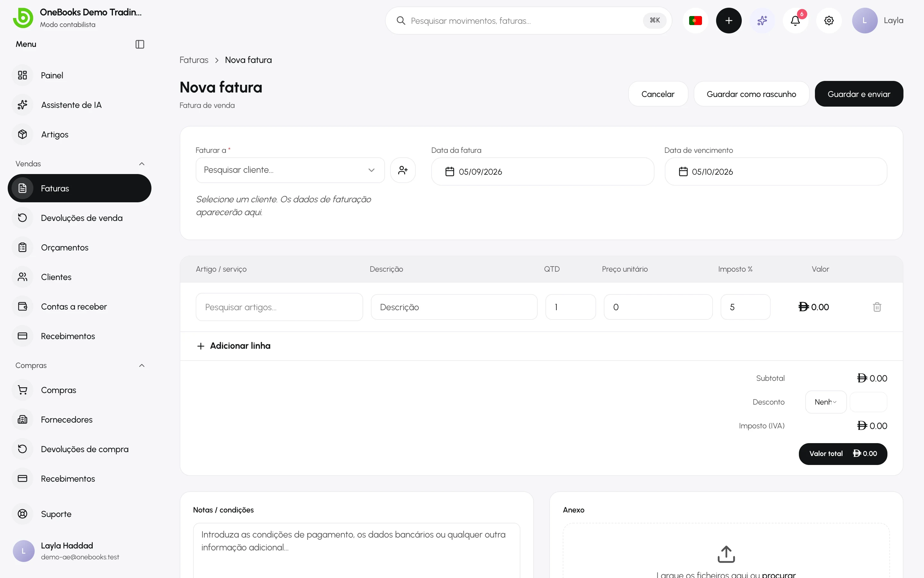924x578 pixels.
Task: Click the Imposto % field
Action: click(745, 307)
